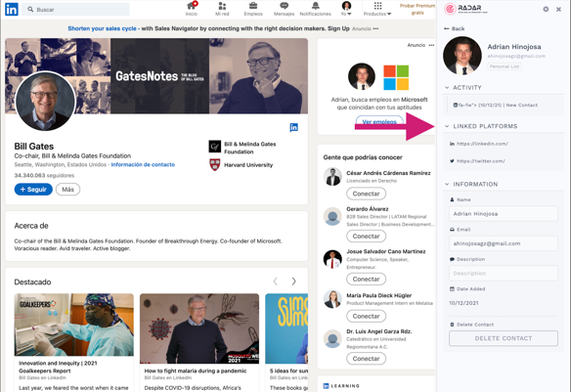Open César Andrés Cárdenas Ramírez avatar

click(x=332, y=177)
